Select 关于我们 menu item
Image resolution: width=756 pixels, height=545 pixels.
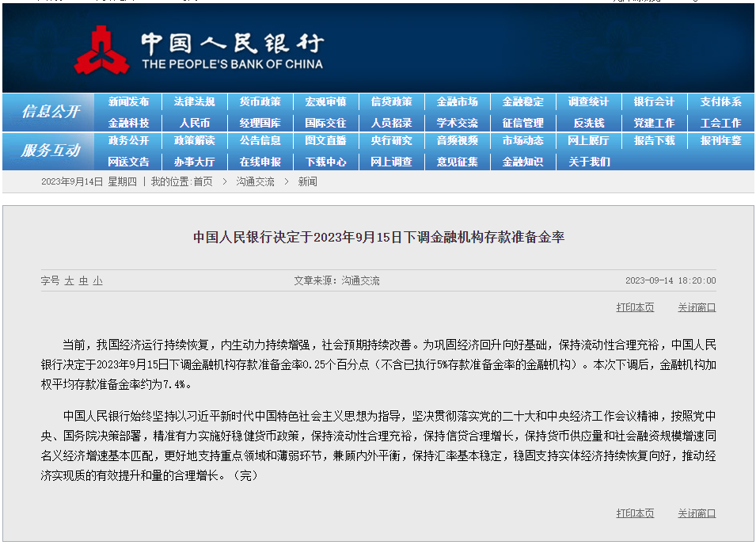589,162
